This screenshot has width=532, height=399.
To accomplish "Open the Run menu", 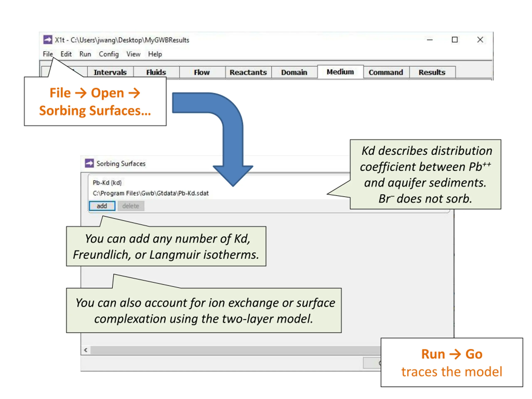I will [x=85, y=54].
